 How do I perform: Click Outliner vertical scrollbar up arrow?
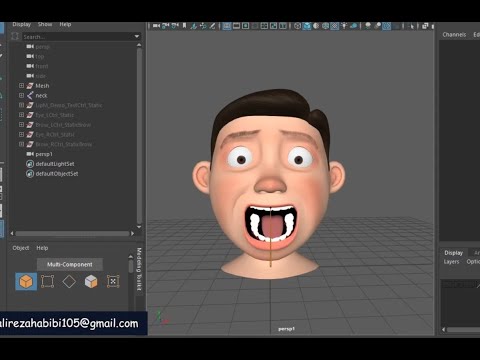[x=139, y=45]
